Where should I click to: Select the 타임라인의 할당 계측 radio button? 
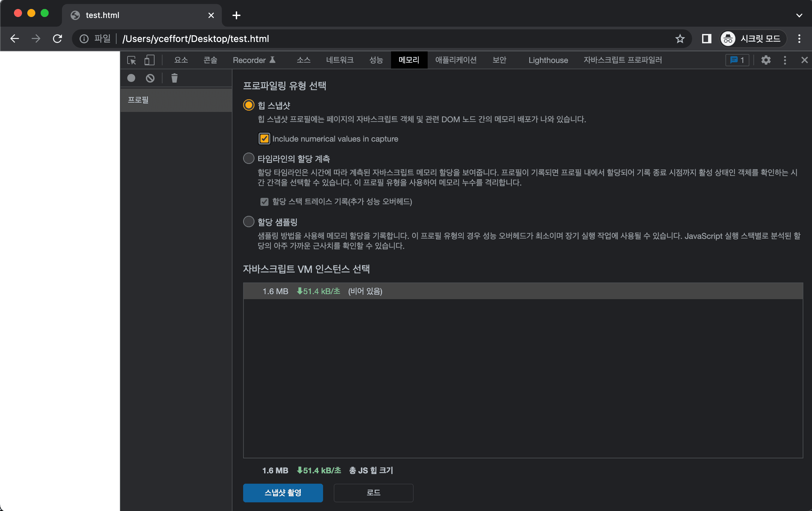248,158
